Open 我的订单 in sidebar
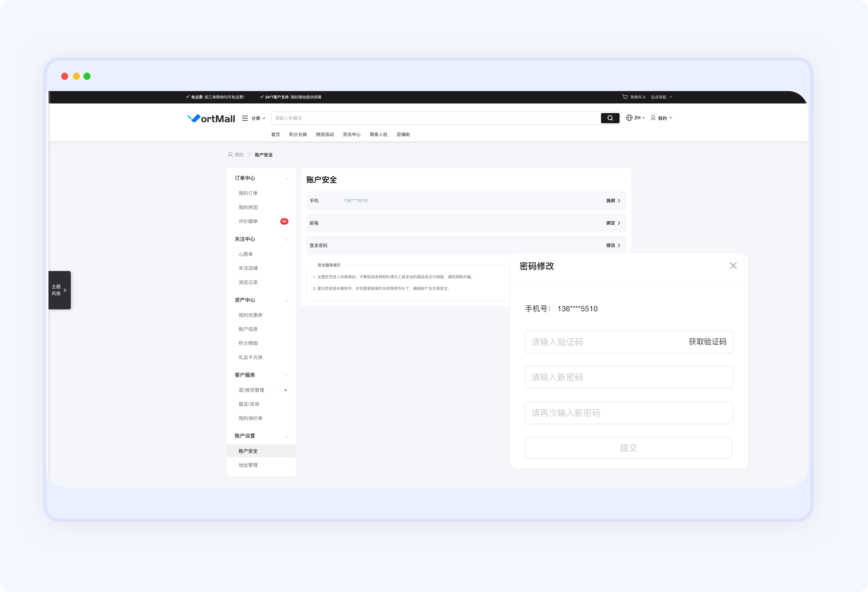 click(x=248, y=193)
